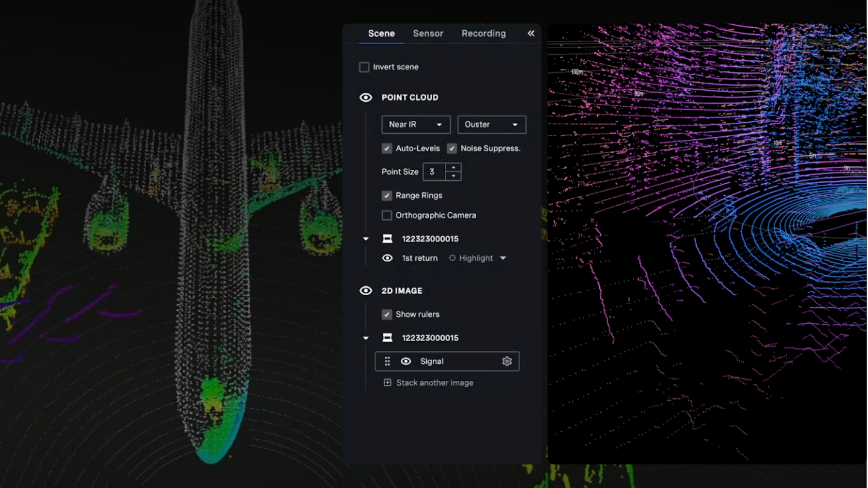Open the Highlight dropdown
Viewport: 868px width, 488px height.
pos(477,258)
